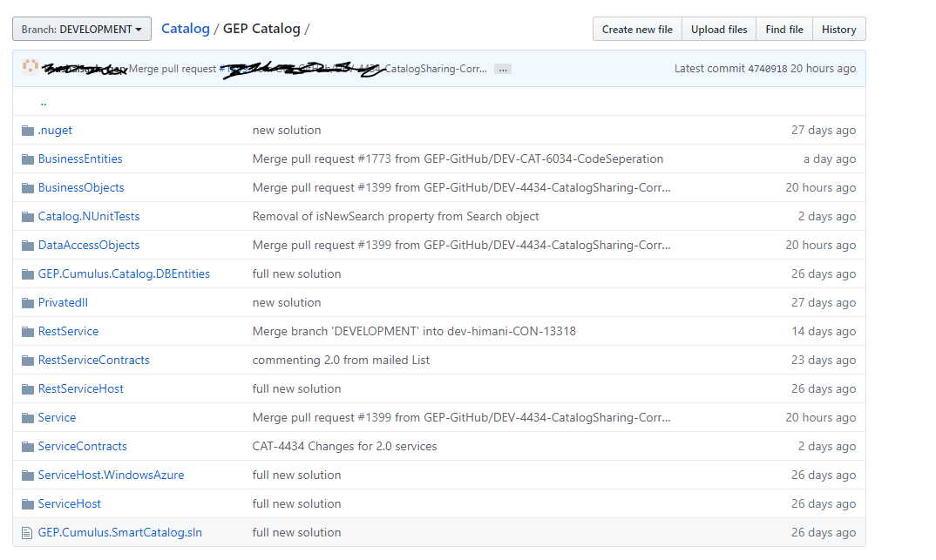The width and height of the screenshot is (936, 560).
Task: Navigate up via the '..' parent link
Action: [x=43, y=102]
